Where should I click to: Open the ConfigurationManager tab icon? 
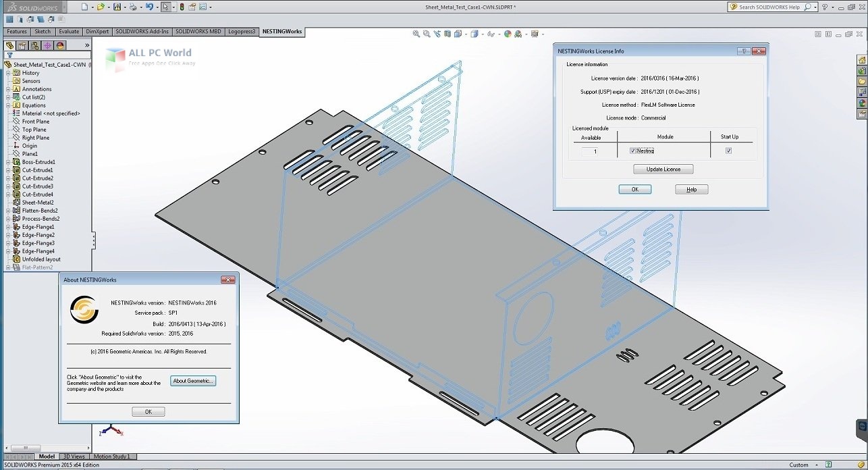(35, 45)
